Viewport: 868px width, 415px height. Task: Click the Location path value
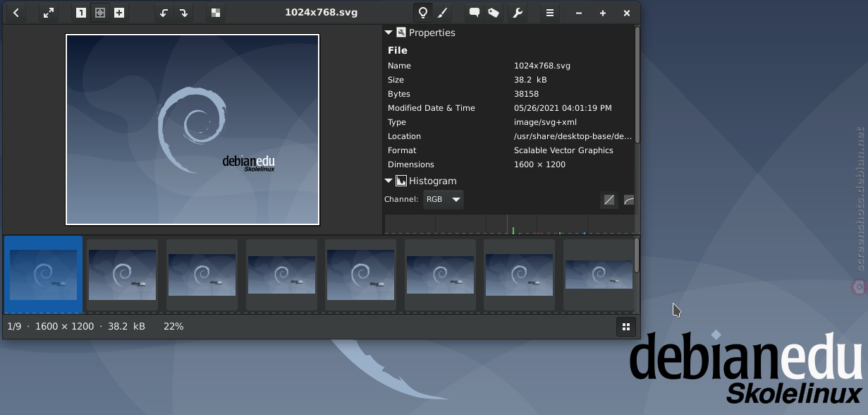coord(573,136)
